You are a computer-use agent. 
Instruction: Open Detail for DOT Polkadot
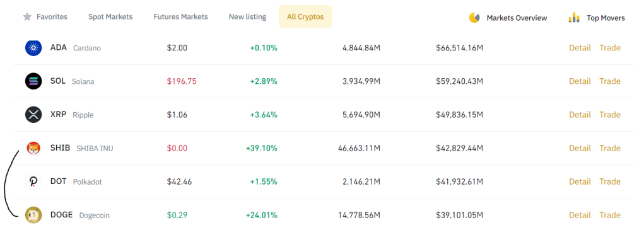tap(580, 181)
